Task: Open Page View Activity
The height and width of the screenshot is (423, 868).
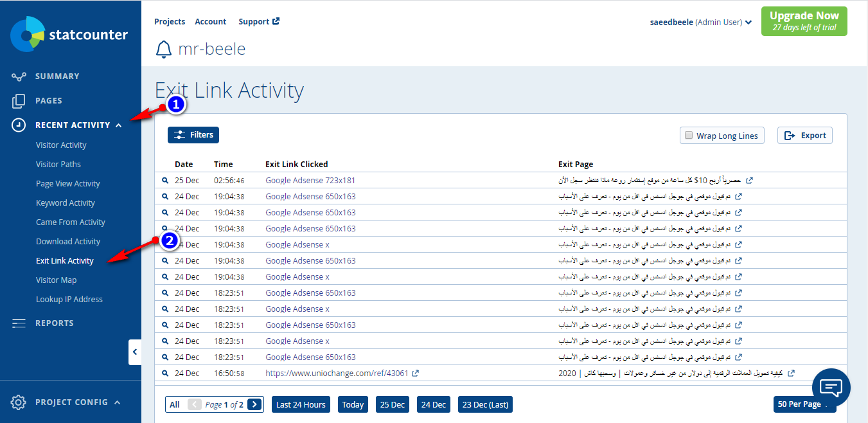Action: pyautogui.click(x=68, y=184)
